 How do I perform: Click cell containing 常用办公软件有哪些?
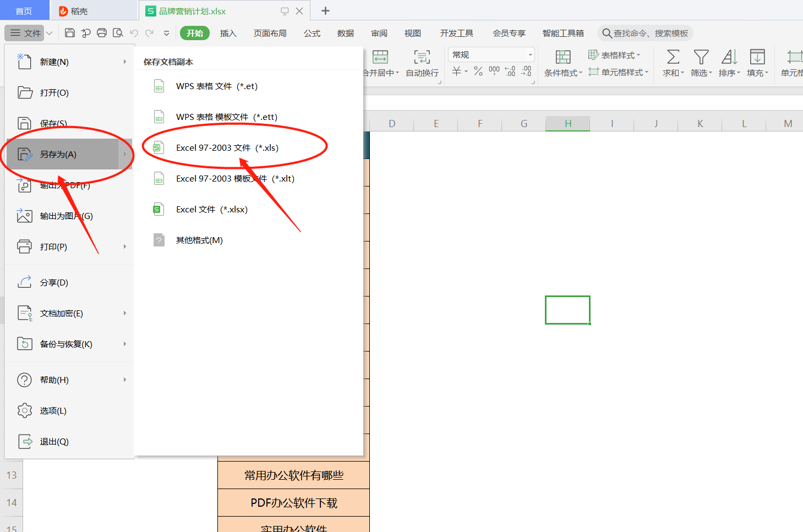click(x=294, y=475)
